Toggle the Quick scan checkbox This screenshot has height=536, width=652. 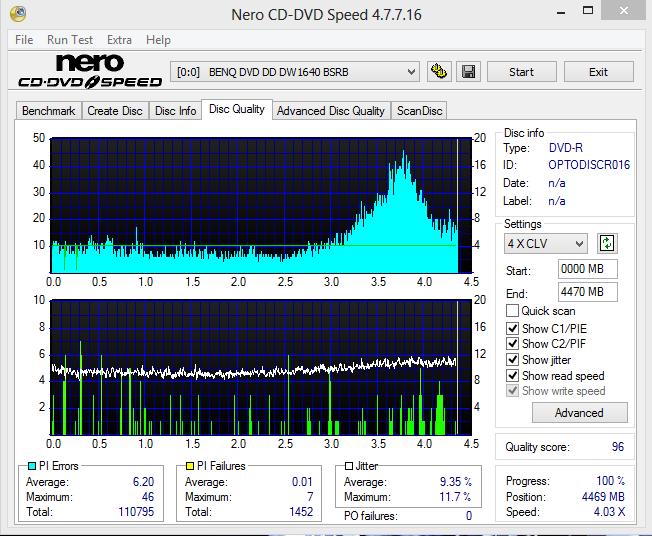pyautogui.click(x=512, y=311)
